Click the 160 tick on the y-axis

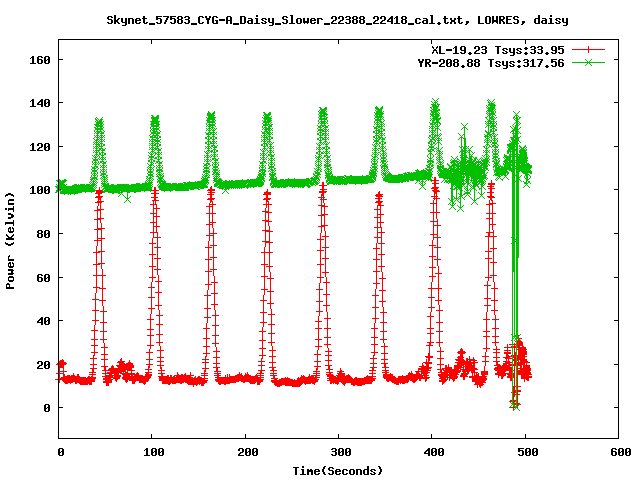pos(40,59)
